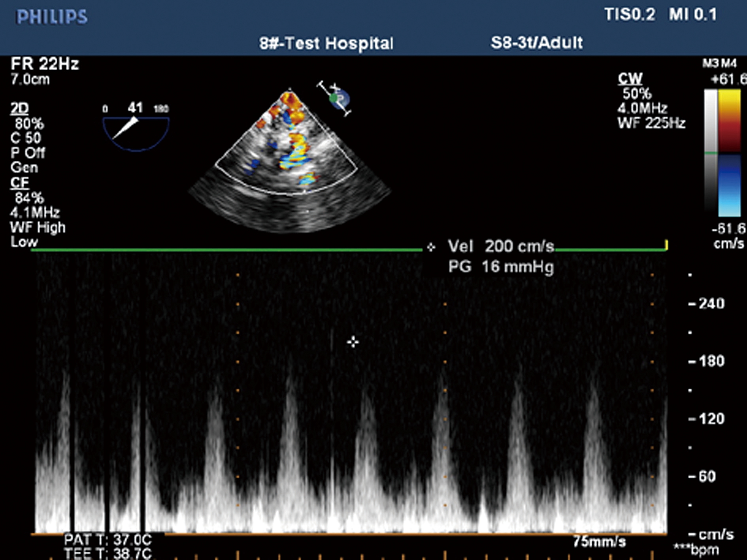Click the WF 225Hz wall filter value
The width and height of the screenshot is (747, 560).
(x=651, y=123)
